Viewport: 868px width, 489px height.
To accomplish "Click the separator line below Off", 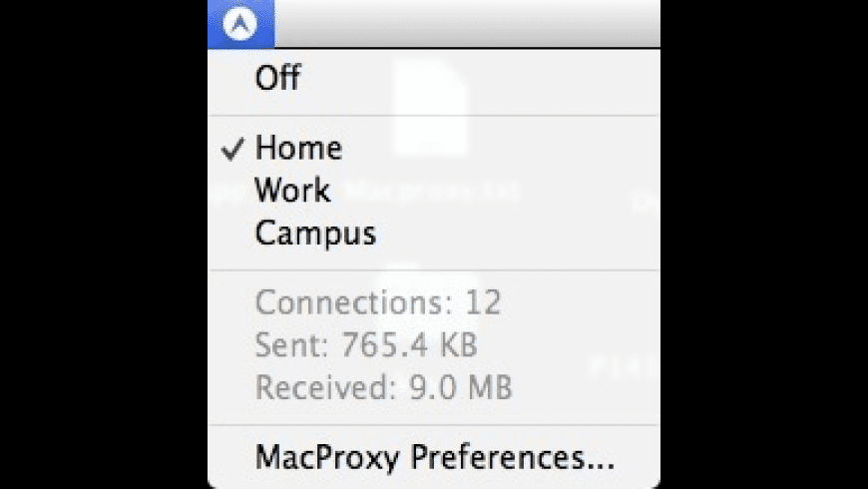I will (433, 115).
